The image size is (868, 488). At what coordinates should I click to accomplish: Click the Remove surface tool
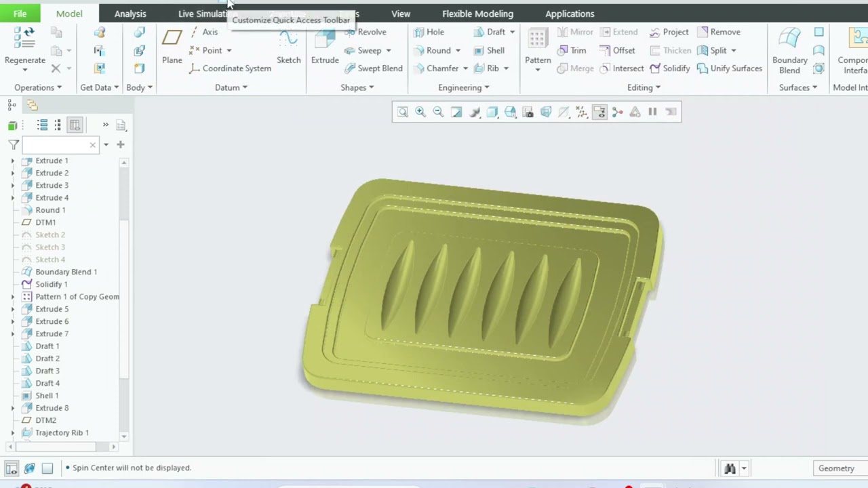pyautogui.click(x=718, y=32)
